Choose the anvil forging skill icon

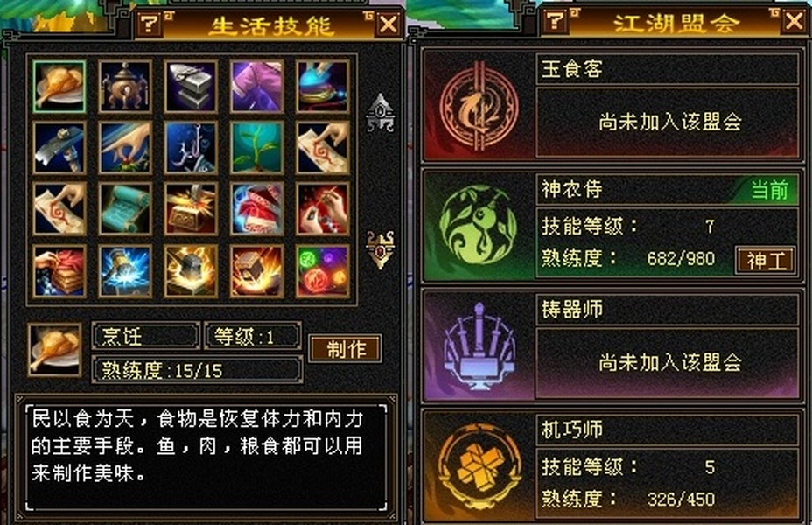(191, 87)
